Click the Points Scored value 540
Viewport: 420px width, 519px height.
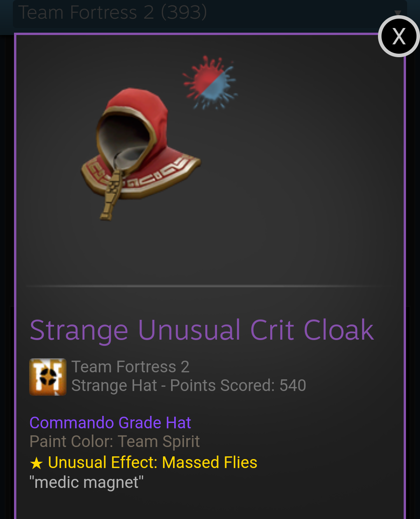[293, 386]
